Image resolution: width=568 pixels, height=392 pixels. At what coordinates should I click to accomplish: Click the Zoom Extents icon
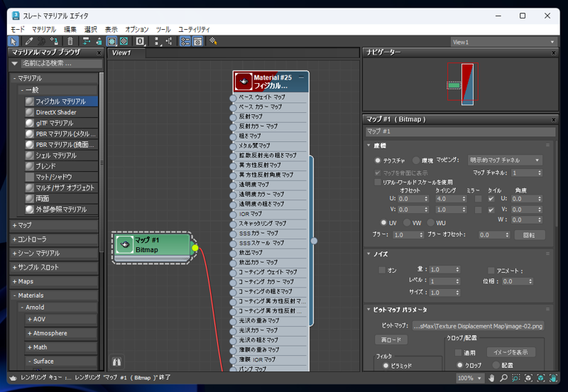(x=528, y=378)
